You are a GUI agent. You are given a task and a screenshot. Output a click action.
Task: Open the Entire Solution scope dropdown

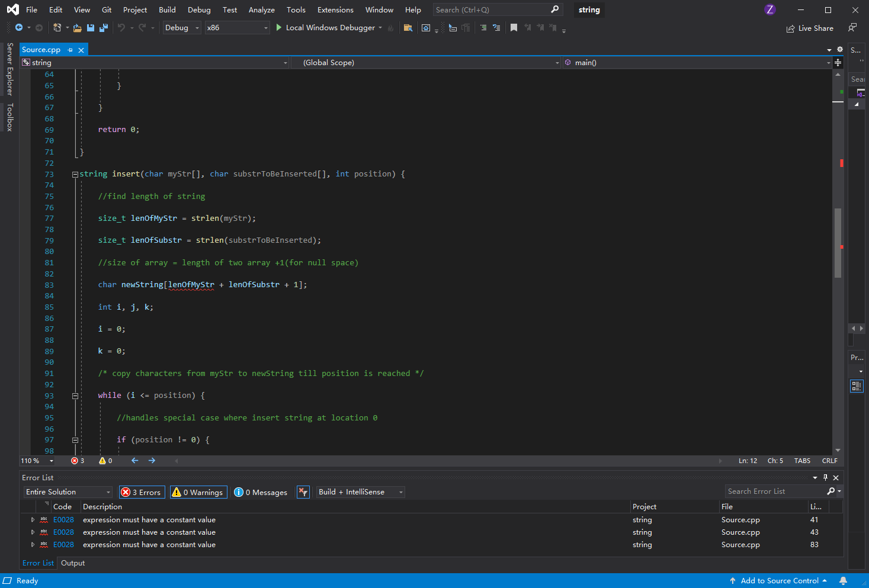click(x=68, y=492)
